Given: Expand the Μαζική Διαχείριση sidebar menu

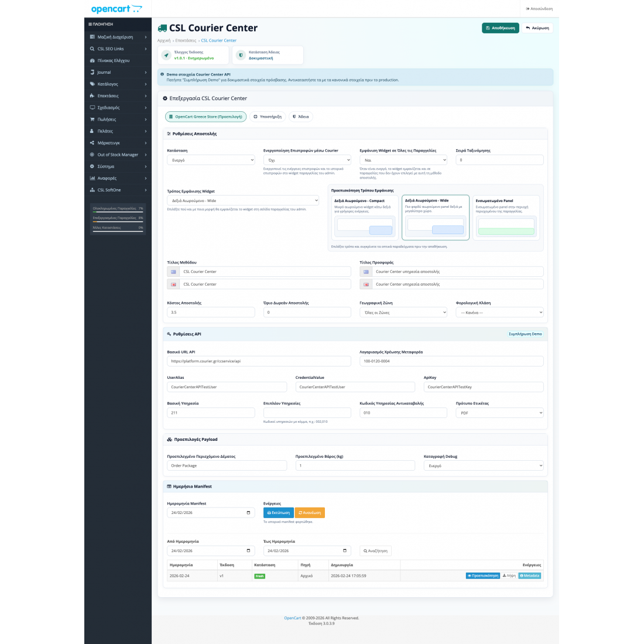Looking at the screenshot, I should [x=118, y=37].
